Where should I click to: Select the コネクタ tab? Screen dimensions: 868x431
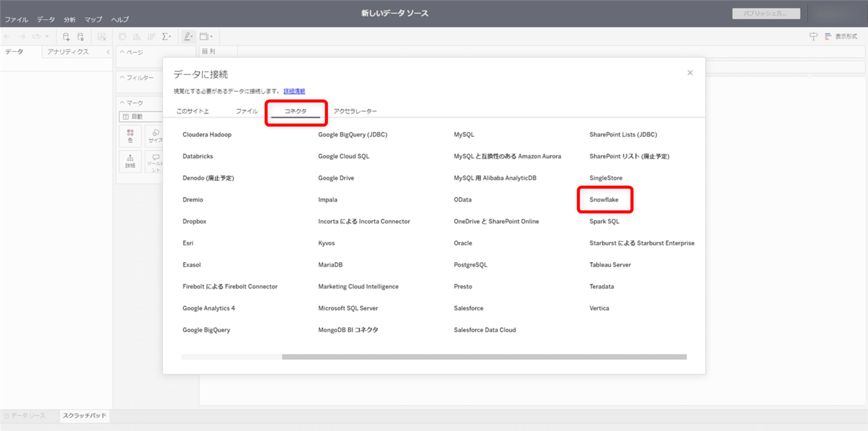(x=296, y=111)
